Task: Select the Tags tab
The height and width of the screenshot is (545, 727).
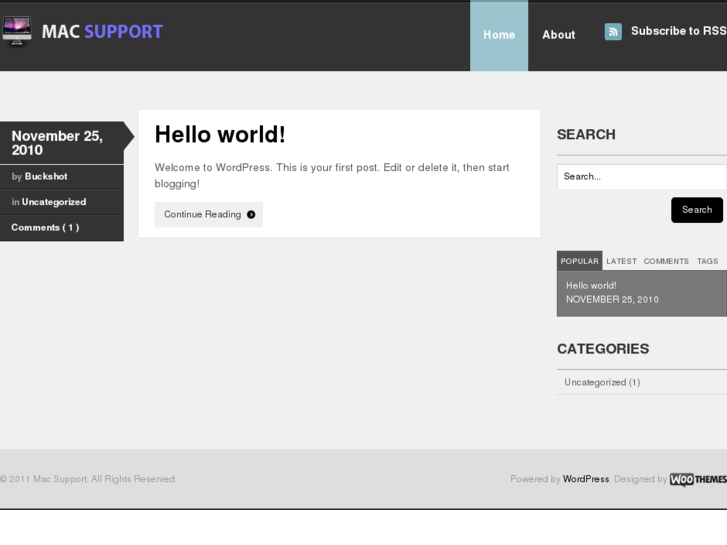Action: click(x=707, y=261)
